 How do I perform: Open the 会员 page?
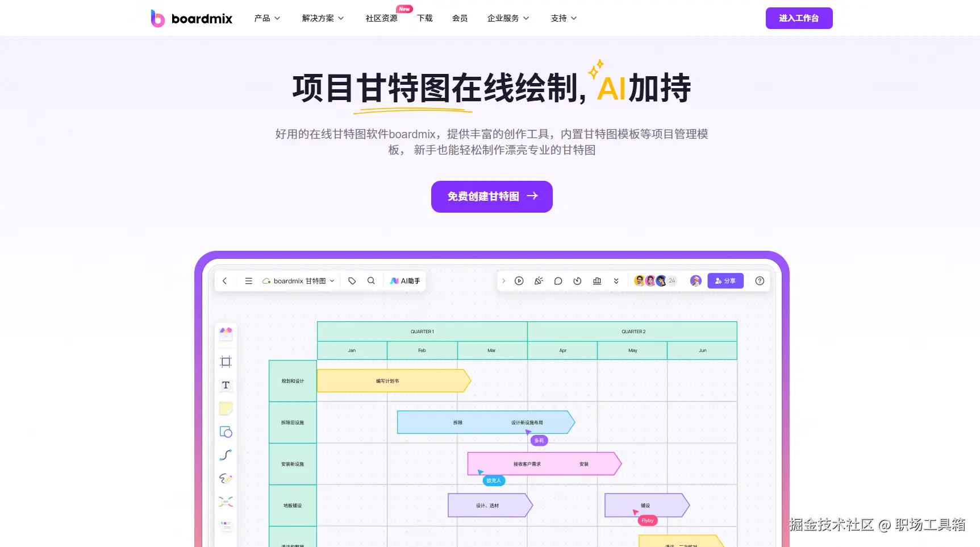[460, 18]
